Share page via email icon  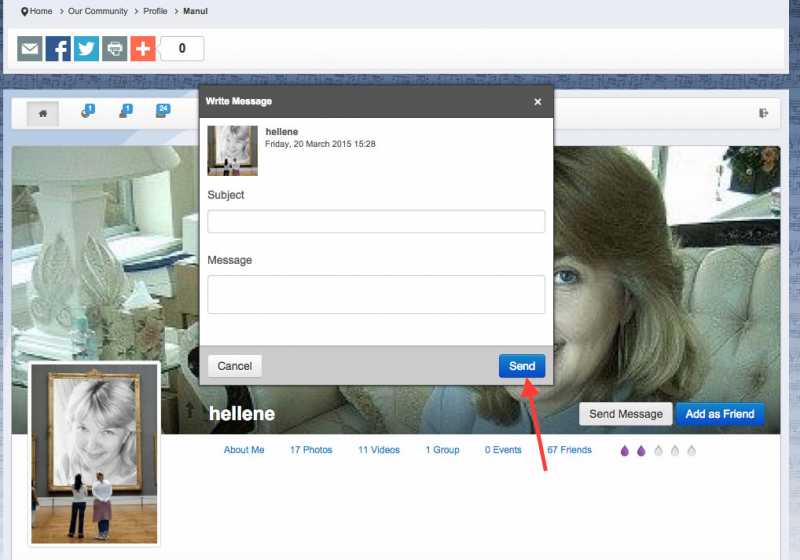pos(30,48)
